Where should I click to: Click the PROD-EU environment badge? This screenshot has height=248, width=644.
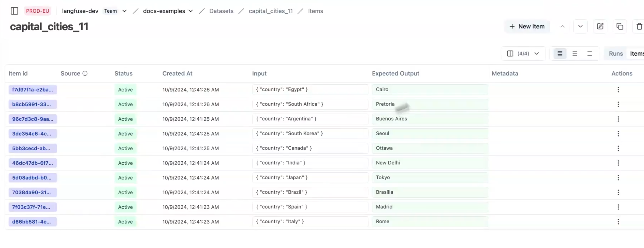tap(38, 11)
